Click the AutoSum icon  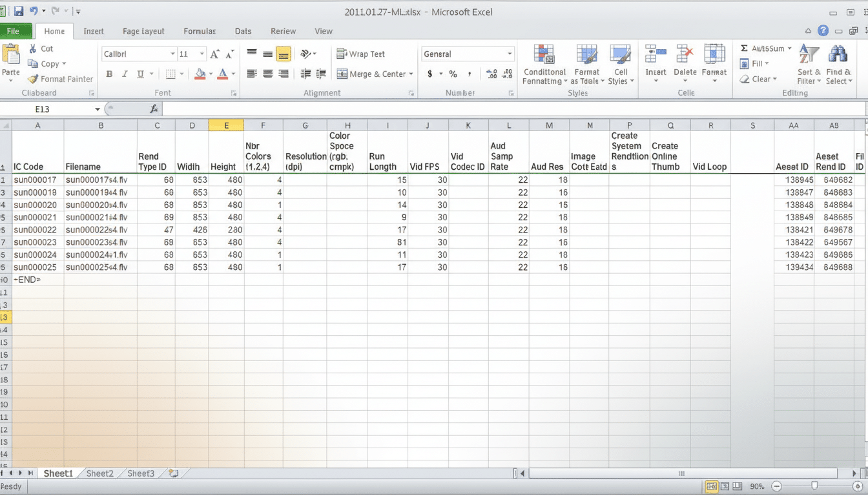(x=766, y=48)
